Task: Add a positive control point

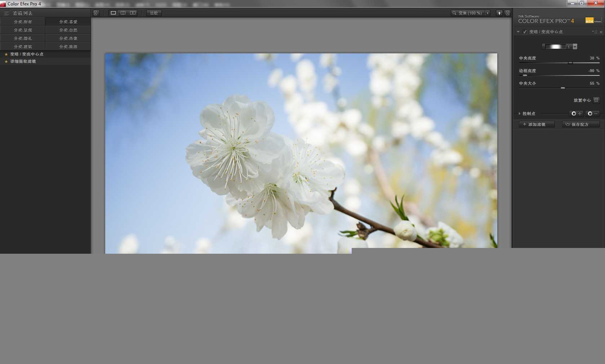Action: [x=576, y=114]
